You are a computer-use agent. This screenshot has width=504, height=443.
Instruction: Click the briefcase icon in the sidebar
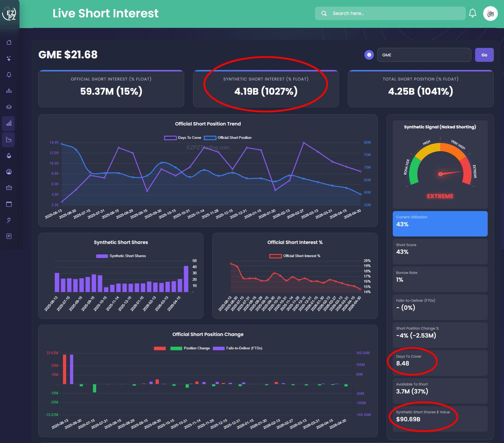pos(9,188)
